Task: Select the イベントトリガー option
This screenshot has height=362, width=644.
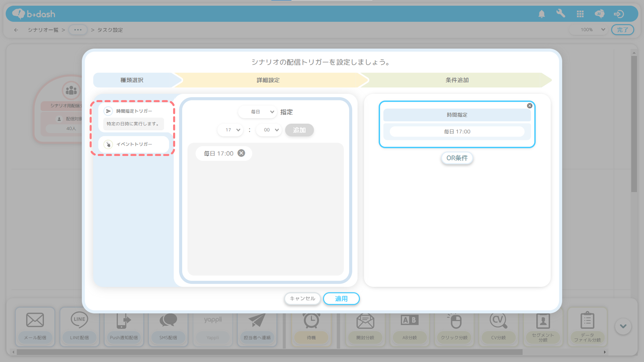Action: coord(134,144)
